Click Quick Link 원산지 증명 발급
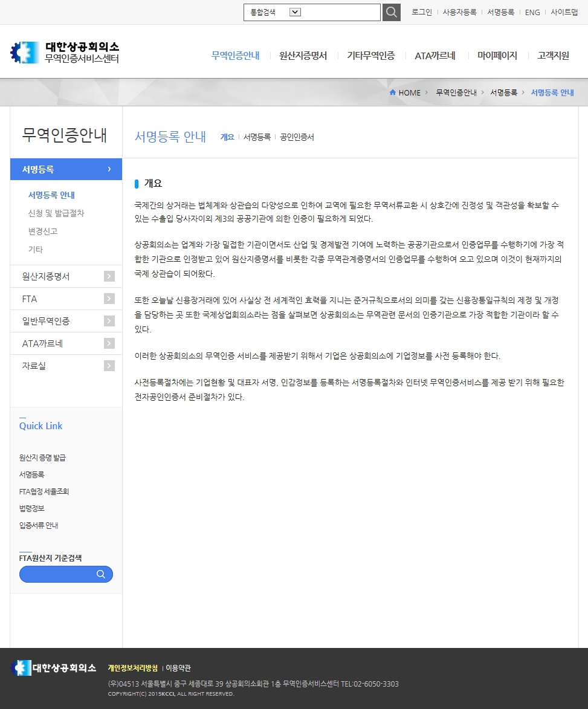 point(42,458)
